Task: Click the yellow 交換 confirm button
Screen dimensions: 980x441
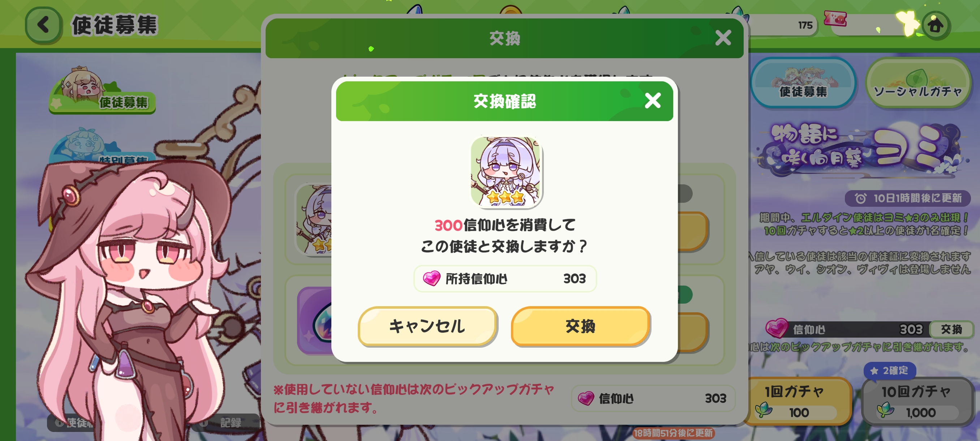Action: pyautogui.click(x=581, y=326)
